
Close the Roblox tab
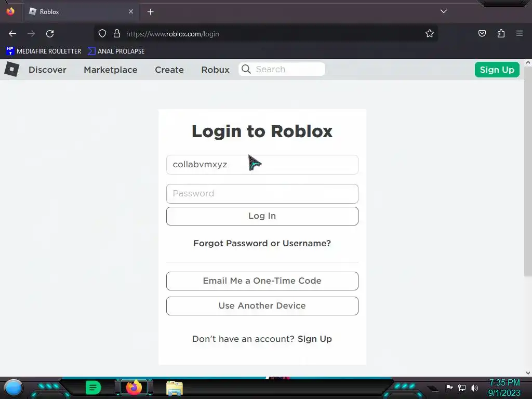[131, 11]
